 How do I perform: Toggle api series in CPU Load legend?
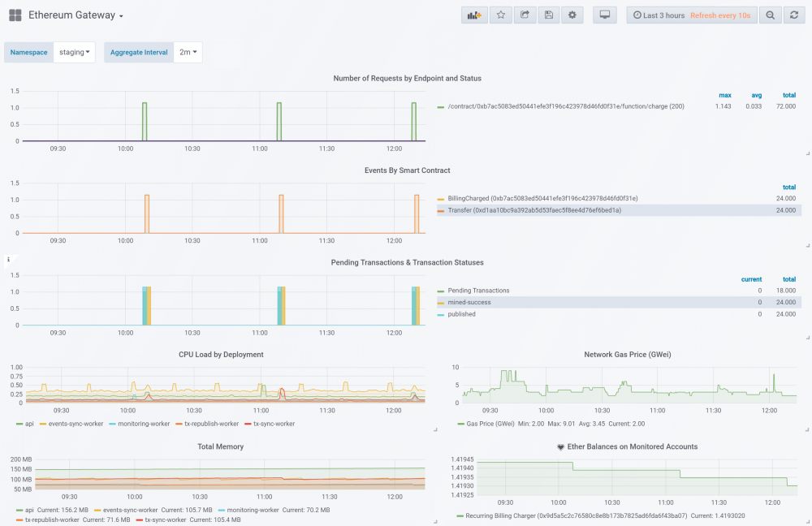(29, 424)
